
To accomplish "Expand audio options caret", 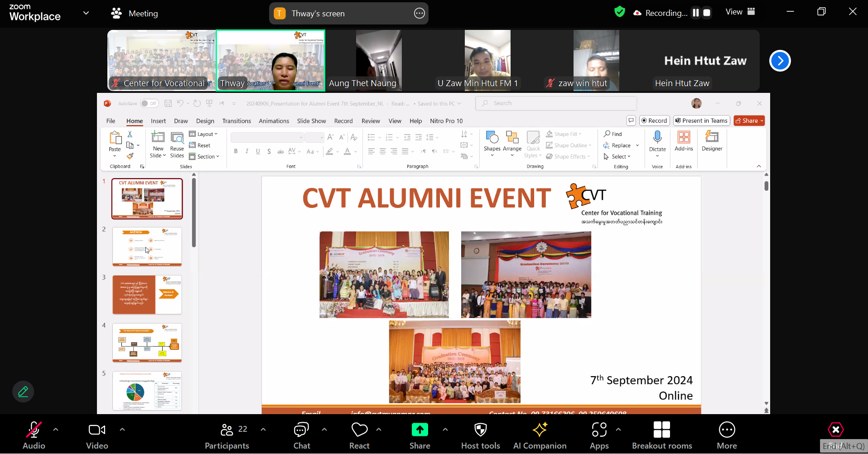I will 56,429.
